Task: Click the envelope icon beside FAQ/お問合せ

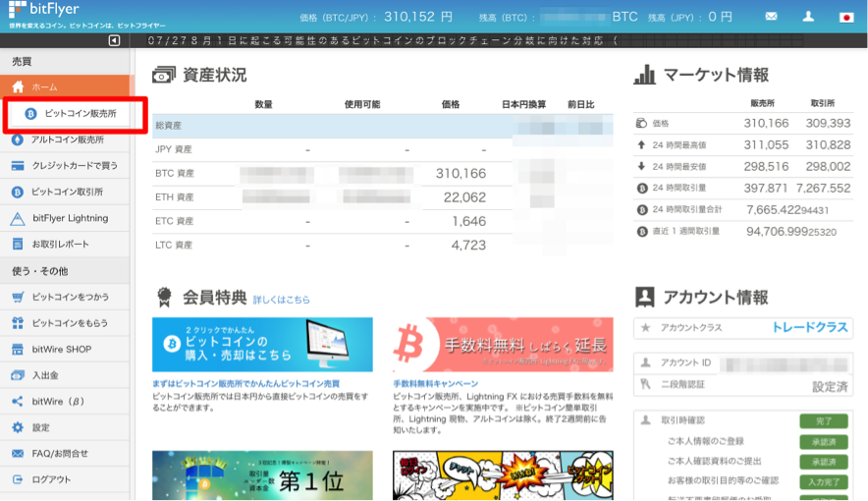Action: (18, 454)
